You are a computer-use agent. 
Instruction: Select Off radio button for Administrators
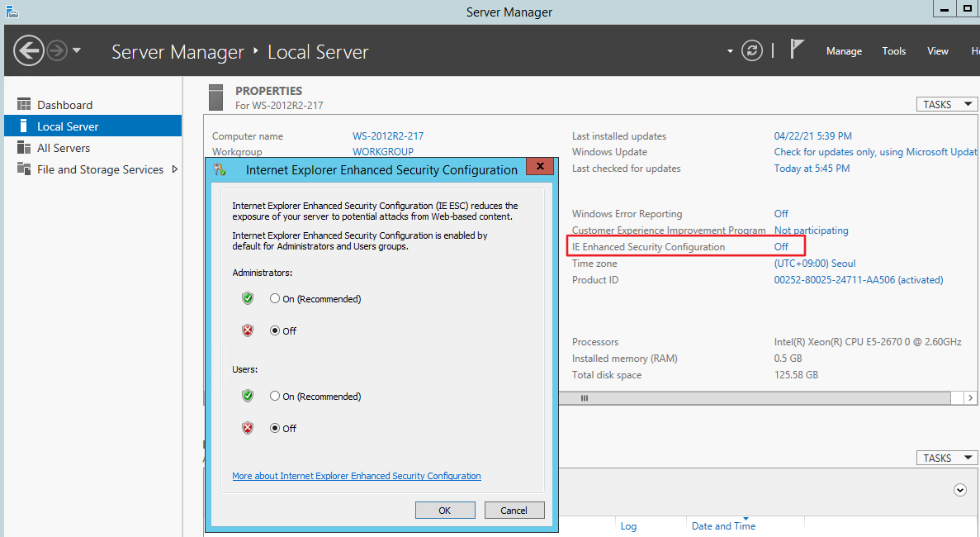click(275, 331)
